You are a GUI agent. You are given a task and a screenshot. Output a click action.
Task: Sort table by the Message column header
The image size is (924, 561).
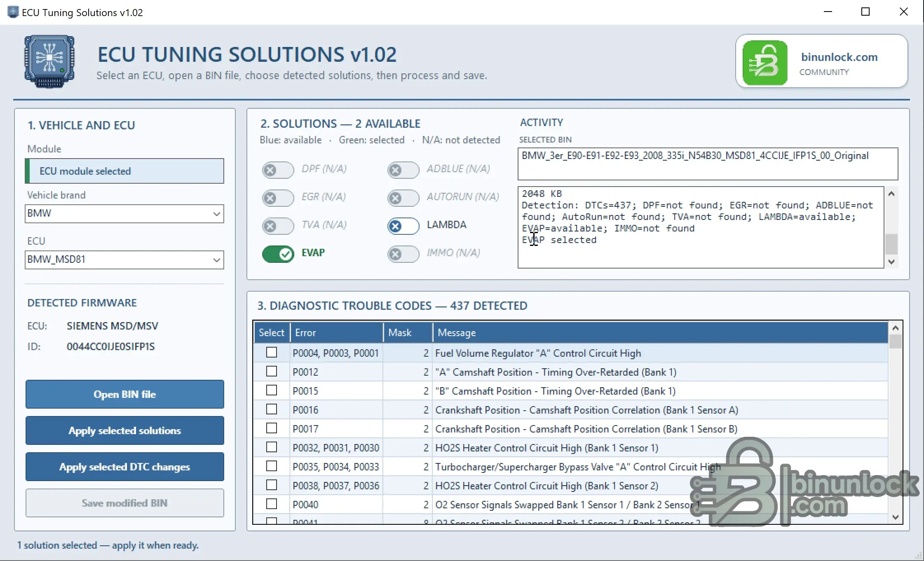(x=660, y=332)
